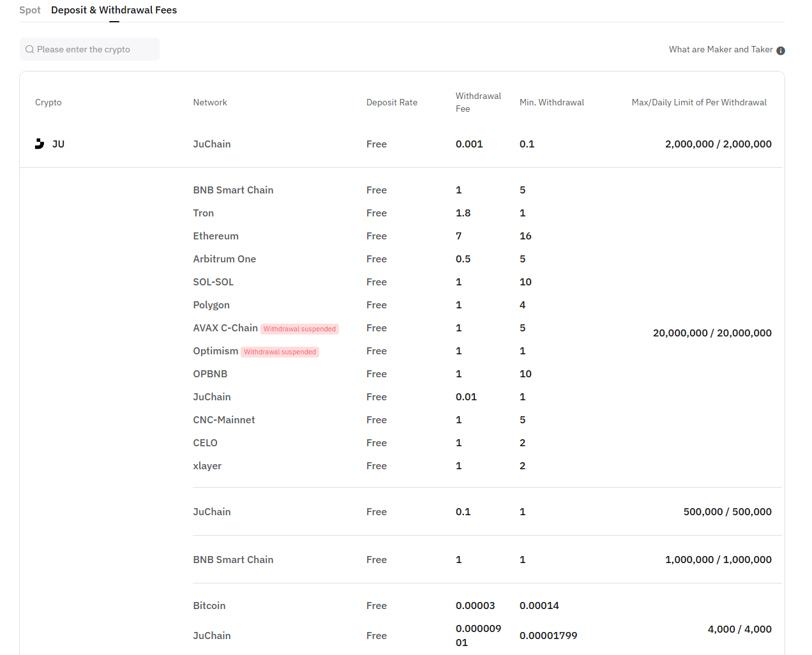This screenshot has height=655, width=812.
Task: Select the CNC-Mainnet network row
Action: [x=224, y=419]
